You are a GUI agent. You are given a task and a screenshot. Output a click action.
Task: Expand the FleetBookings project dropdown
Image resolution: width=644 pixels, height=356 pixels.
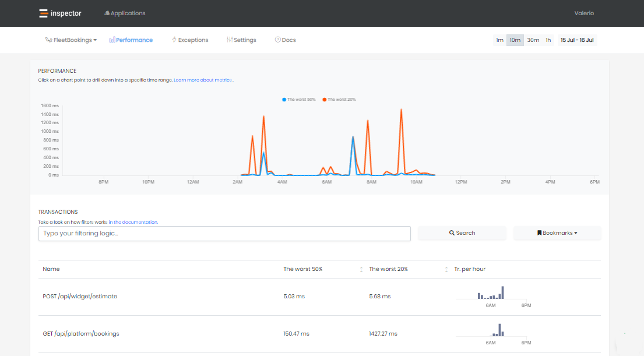(x=71, y=40)
